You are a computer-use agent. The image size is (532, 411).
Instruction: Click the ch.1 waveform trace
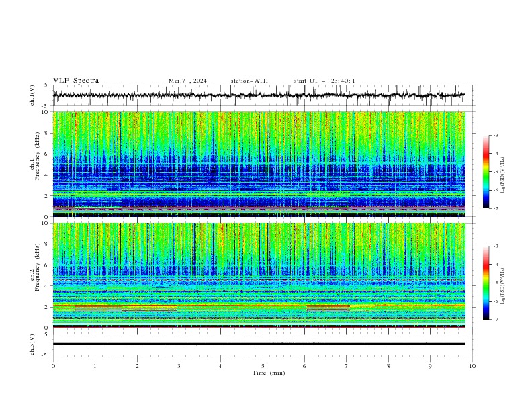[259, 95]
